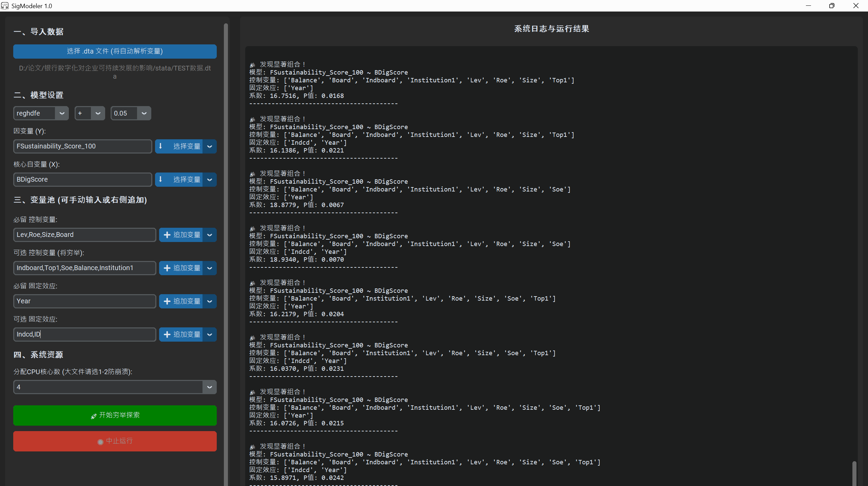Open the 0.05 significance level dropdown
Screen dimensions: 868x486
pos(144,113)
